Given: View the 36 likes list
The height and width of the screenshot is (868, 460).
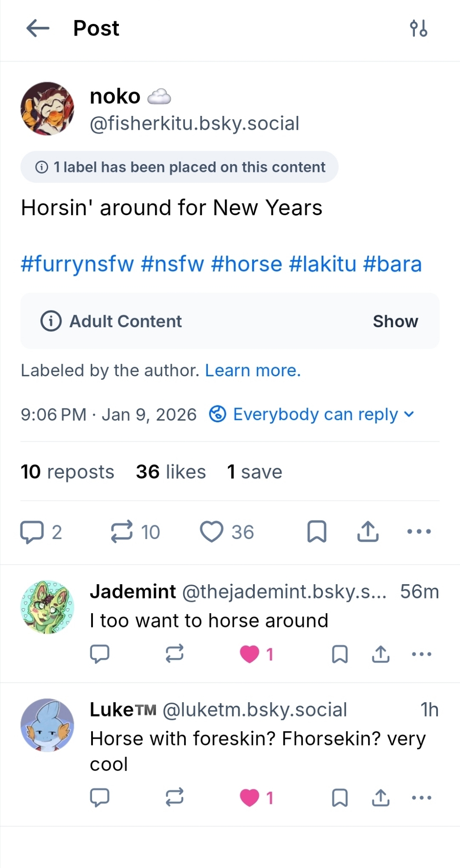Looking at the screenshot, I should [171, 472].
